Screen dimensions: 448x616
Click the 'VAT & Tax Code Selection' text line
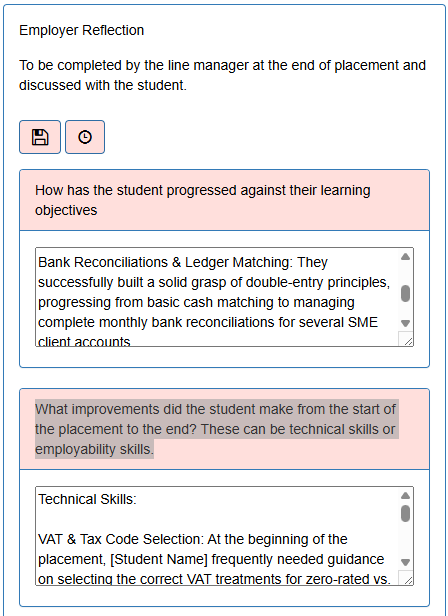tap(193, 539)
